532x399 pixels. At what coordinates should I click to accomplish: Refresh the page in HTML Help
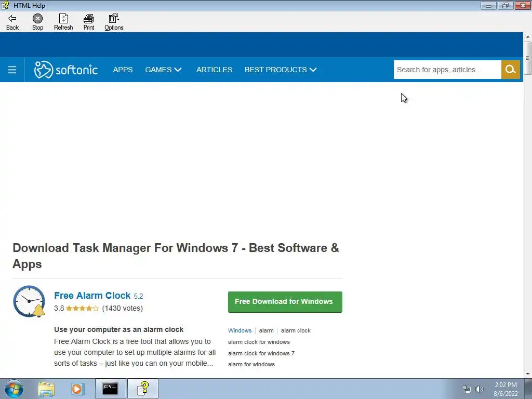(x=63, y=22)
